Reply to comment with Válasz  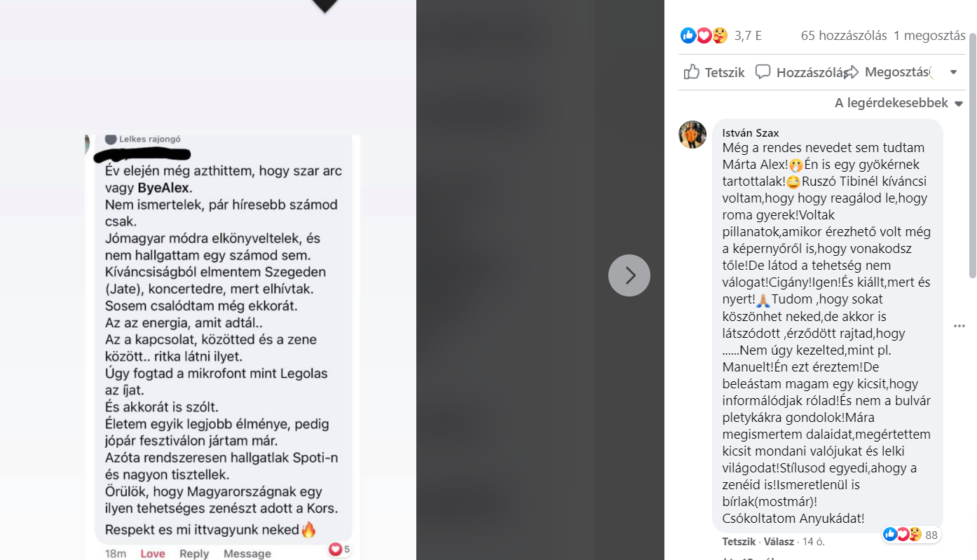pyautogui.click(x=779, y=542)
